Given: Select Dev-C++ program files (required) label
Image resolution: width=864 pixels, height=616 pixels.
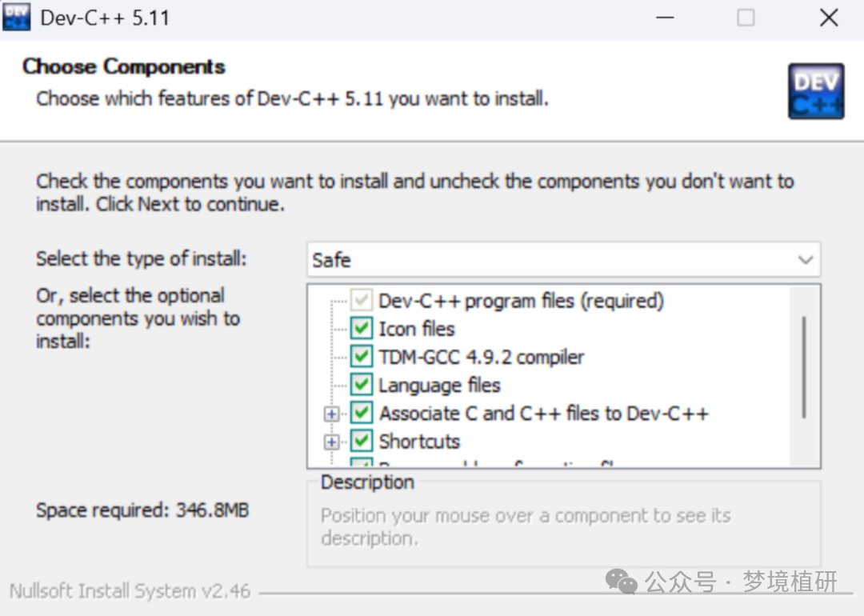Looking at the screenshot, I should pyautogui.click(x=522, y=301).
